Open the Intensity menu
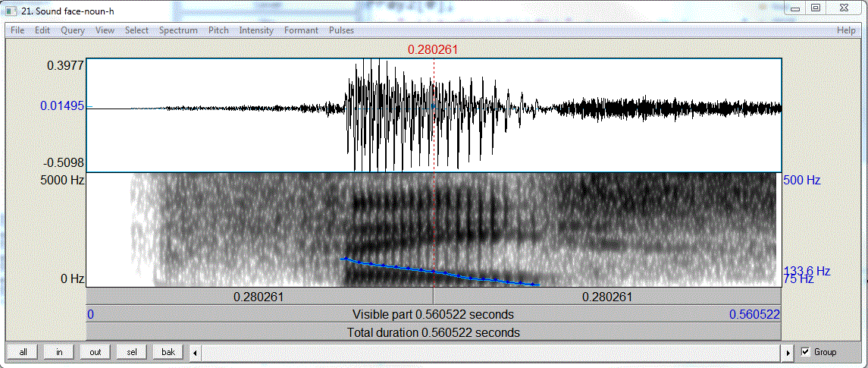Image resolution: width=868 pixels, height=368 pixels. tap(256, 30)
